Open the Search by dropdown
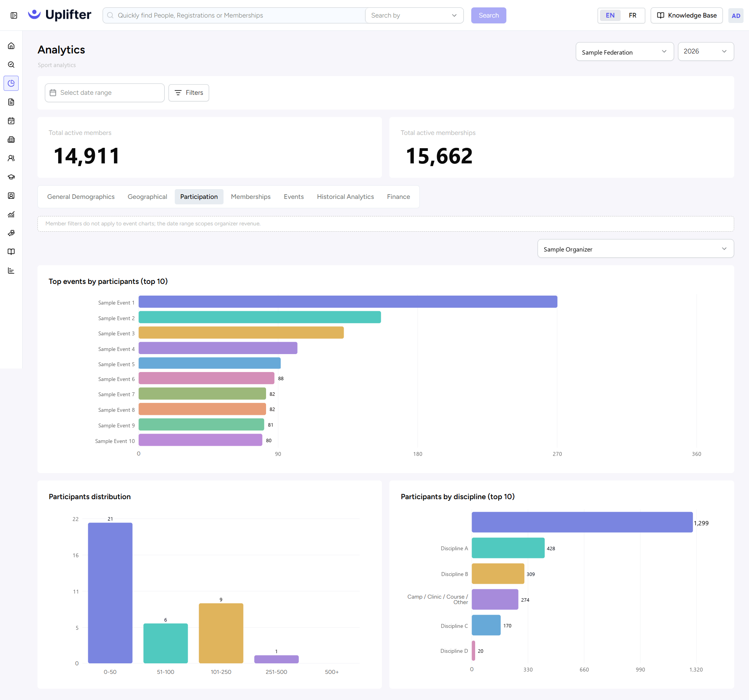Image resolution: width=749 pixels, height=700 pixels. point(414,16)
